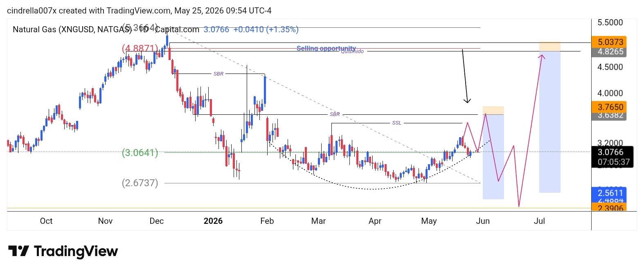Image resolution: width=644 pixels, height=272 pixels.
Task: Click the TradingView logo at the bottom
Action: (x=63, y=251)
